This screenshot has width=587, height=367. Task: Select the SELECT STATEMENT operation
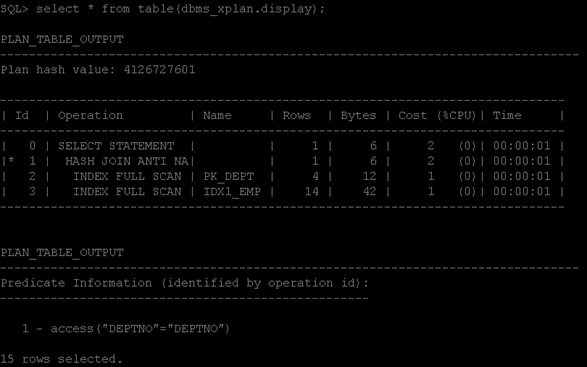point(116,146)
